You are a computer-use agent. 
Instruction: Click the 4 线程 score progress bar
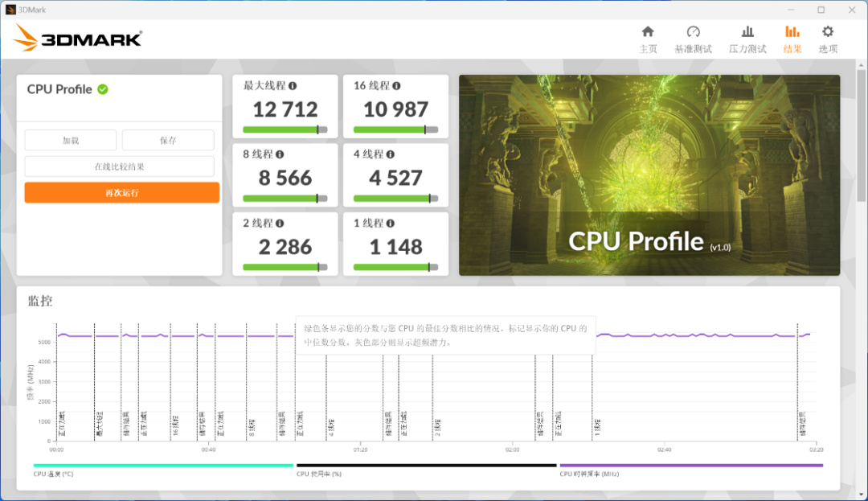[395, 198]
